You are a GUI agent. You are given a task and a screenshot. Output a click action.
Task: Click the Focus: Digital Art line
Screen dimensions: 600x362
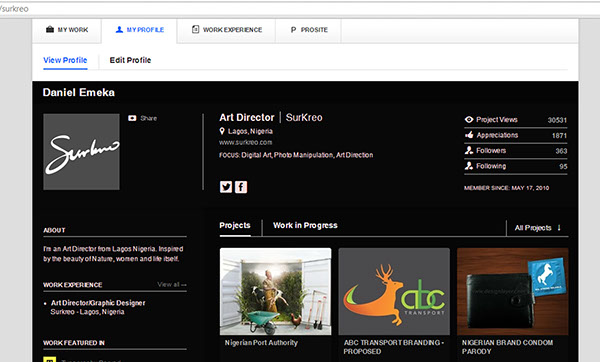(x=296, y=155)
